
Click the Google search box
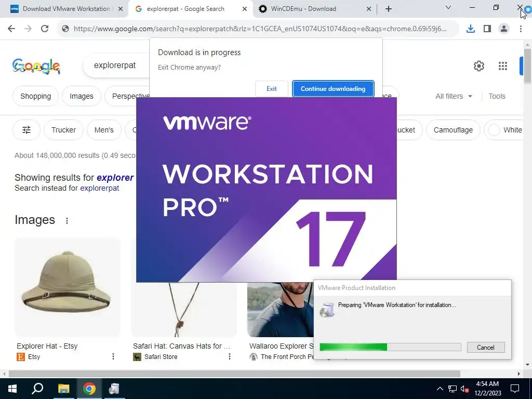pyautogui.click(x=115, y=65)
